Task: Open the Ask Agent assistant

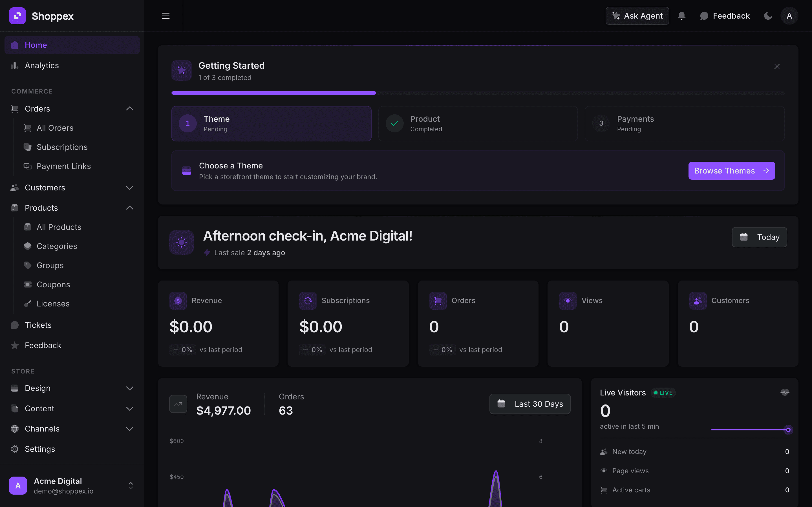Action: tap(637, 15)
